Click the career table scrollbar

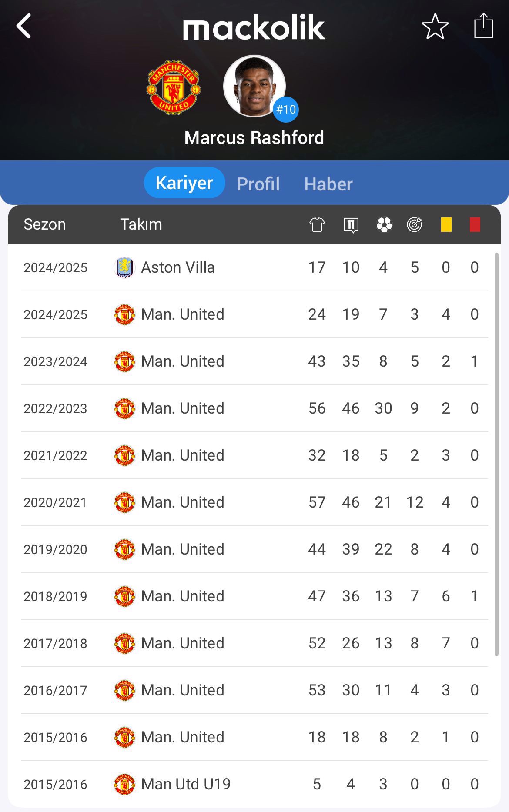496,454
